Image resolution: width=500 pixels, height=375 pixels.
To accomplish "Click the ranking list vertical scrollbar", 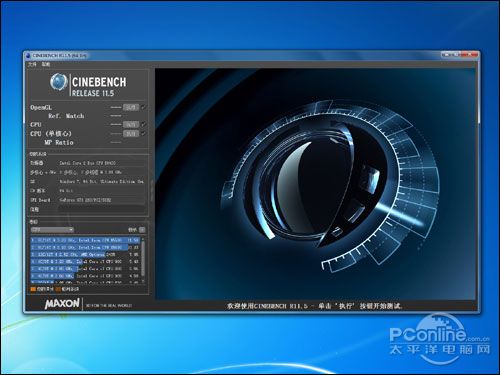I will click(x=143, y=260).
